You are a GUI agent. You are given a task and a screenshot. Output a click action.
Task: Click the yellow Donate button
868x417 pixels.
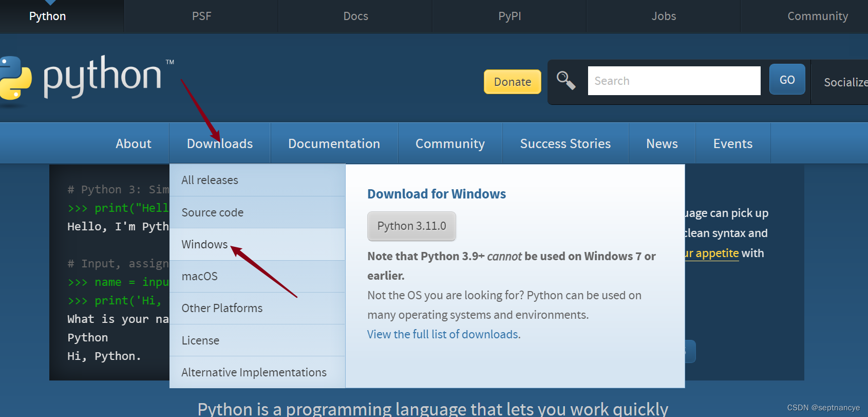click(513, 82)
